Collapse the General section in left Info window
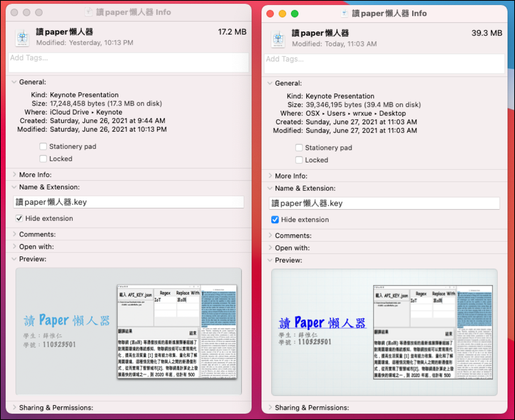Image resolution: width=515 pixels, height=420 pixels. pyautogui.click(x=14, y=82)
